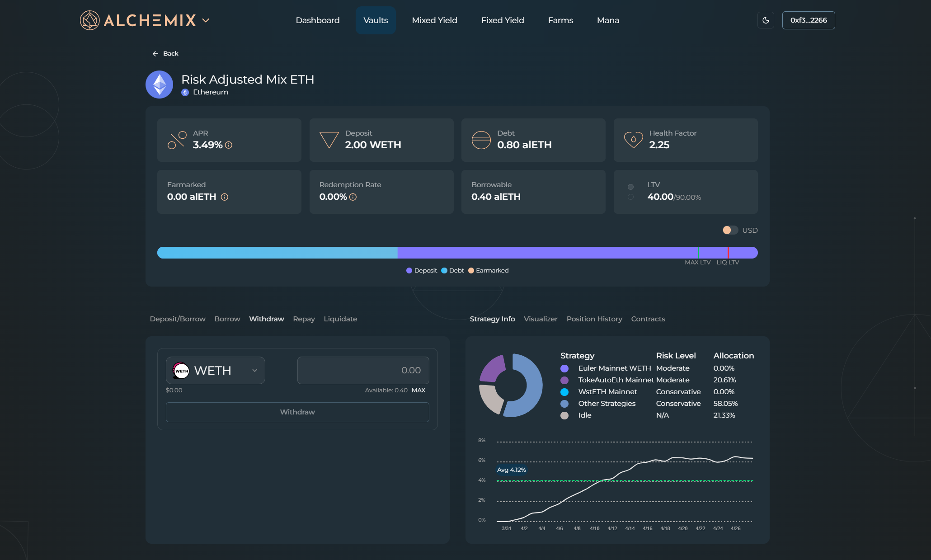Toggle Earmarked legend item in bar
The width and height of the screenshot is (931, 560).
tap(488, 271)
